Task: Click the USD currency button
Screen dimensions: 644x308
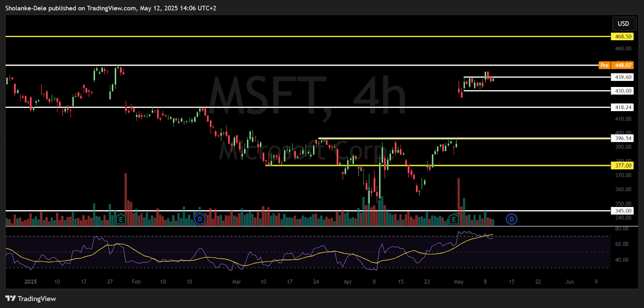Action: coord(623,24)
